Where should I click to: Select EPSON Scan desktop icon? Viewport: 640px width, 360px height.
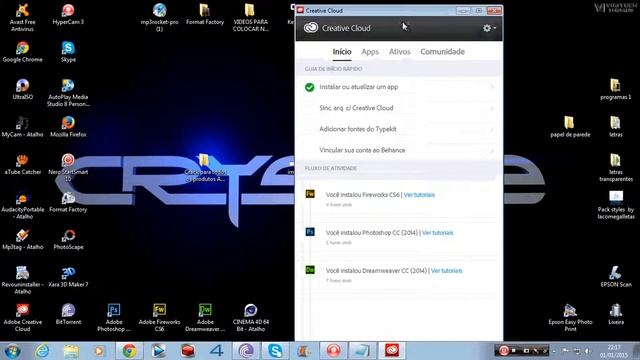616,277
